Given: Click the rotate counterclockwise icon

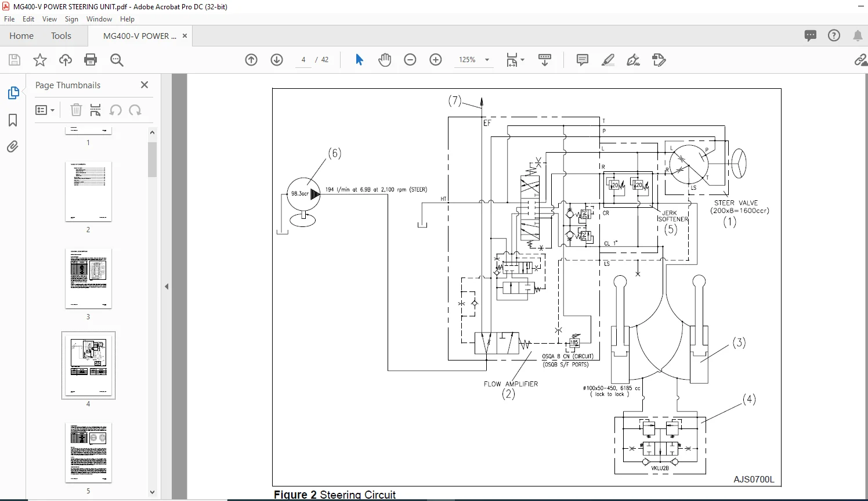Looking at the screenshot, I should point(115,110).
